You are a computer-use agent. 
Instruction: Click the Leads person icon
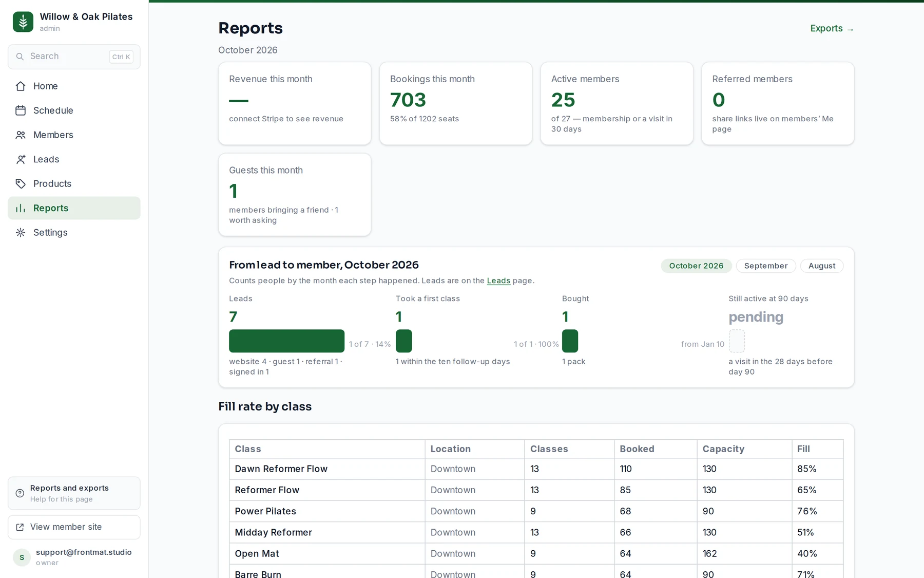coord(21,159)
